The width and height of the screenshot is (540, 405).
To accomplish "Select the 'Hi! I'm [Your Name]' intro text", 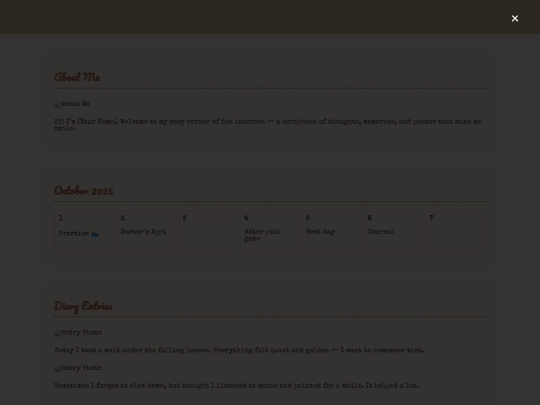I will pos(268,125).
